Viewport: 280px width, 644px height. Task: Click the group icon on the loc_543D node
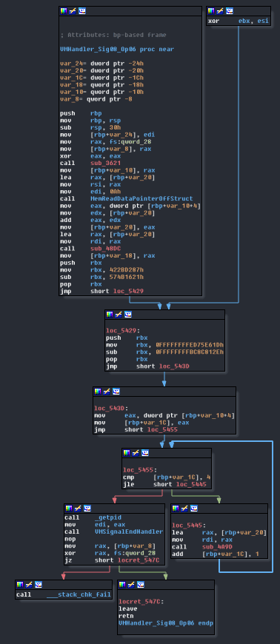[x=116, y=392]
